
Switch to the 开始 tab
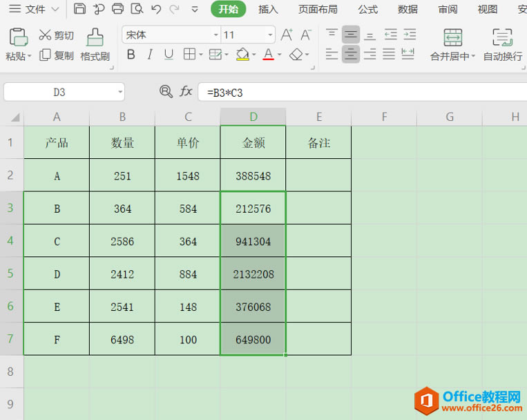[228, 9]
